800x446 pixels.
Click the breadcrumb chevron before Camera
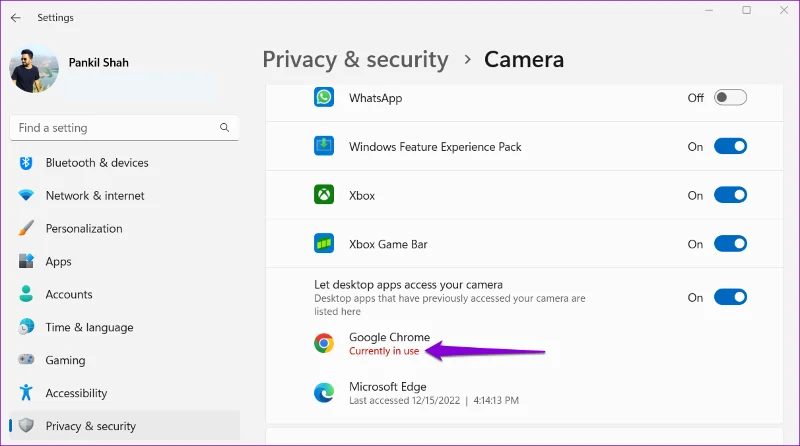(x=467, y=60)
